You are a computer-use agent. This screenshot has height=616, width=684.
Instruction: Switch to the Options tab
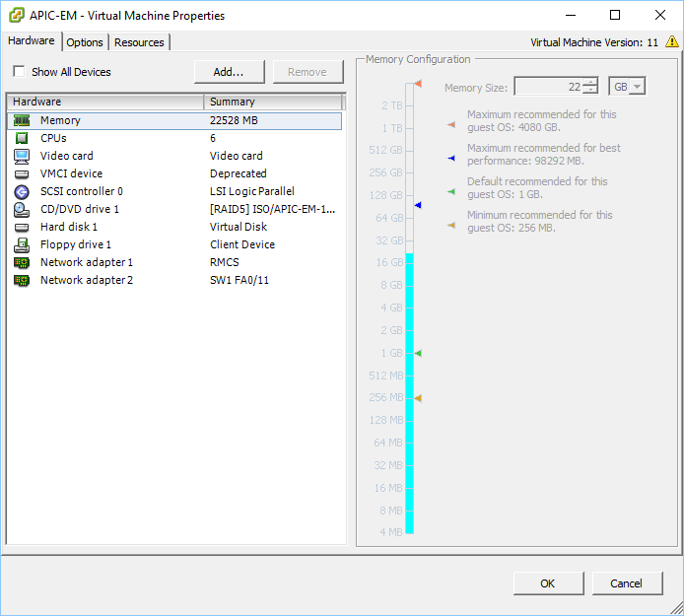85,42
